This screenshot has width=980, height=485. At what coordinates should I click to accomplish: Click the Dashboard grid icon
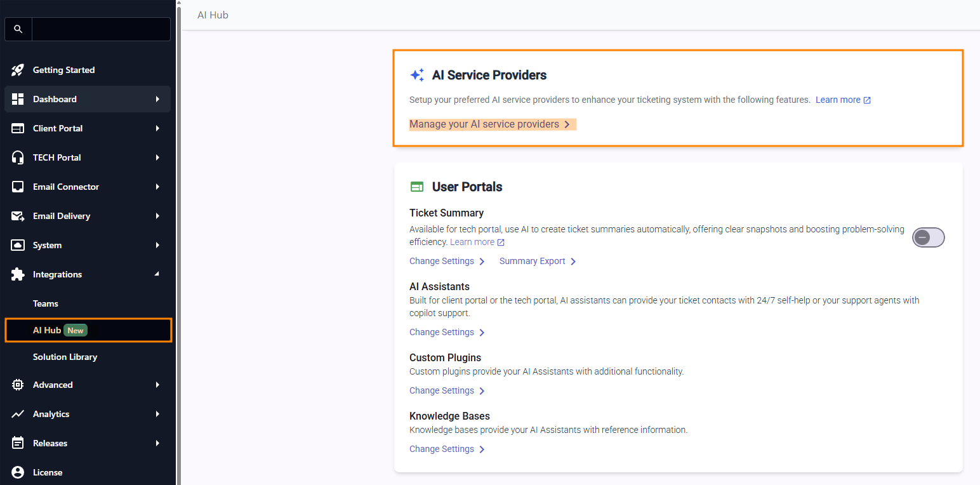18,99
